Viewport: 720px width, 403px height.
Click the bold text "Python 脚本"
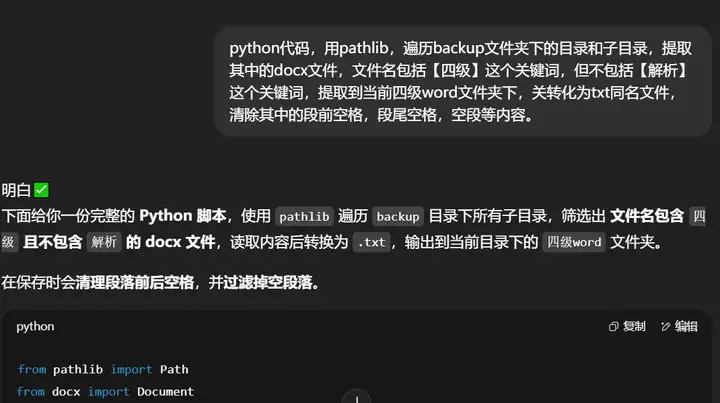coord(183,216)
